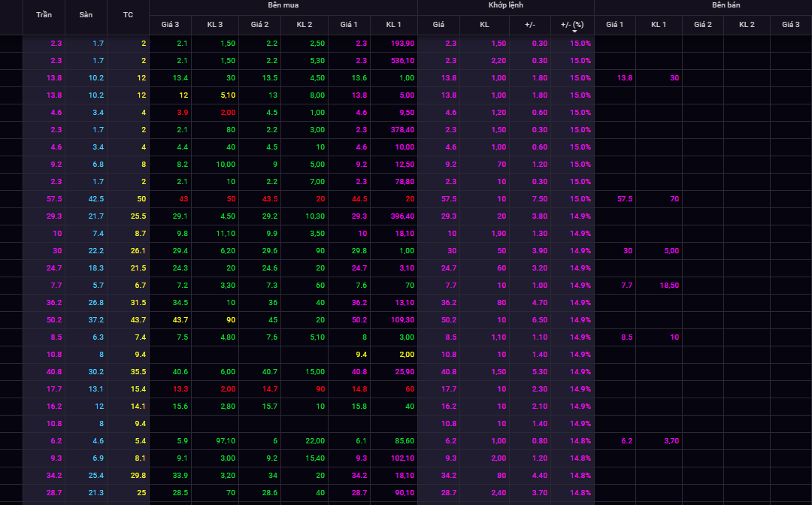This screenshot has height=505, width=812.
Task: Select the KL 1 header under Bên bán
Action: point(659,25)
